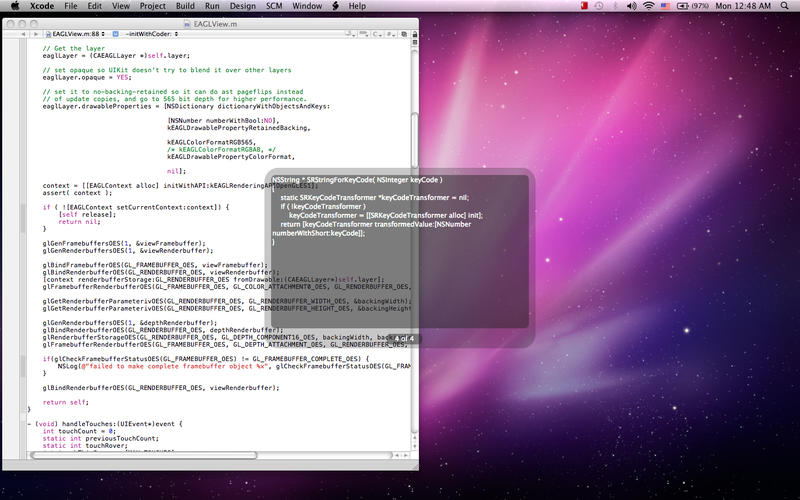Expand the -initWithCoder: function popup
The height and width of the screenshot is (500, 800).
150,32
